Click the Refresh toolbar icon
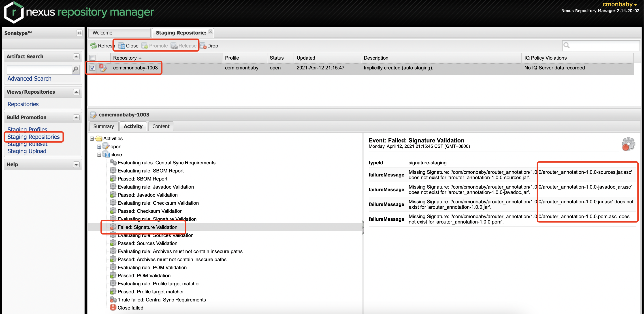The image size is (644, 314). (94, 46)
